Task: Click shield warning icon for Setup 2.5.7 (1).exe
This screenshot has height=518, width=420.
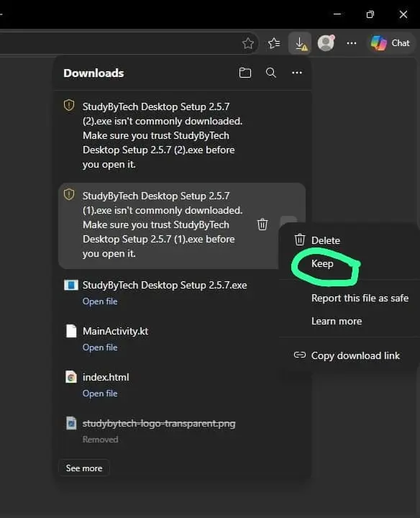Action: 69,194
